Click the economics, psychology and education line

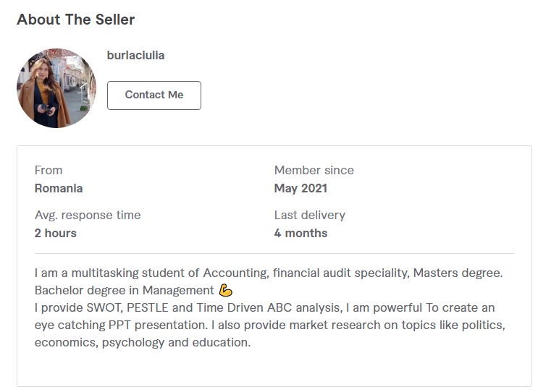[143, 343]
